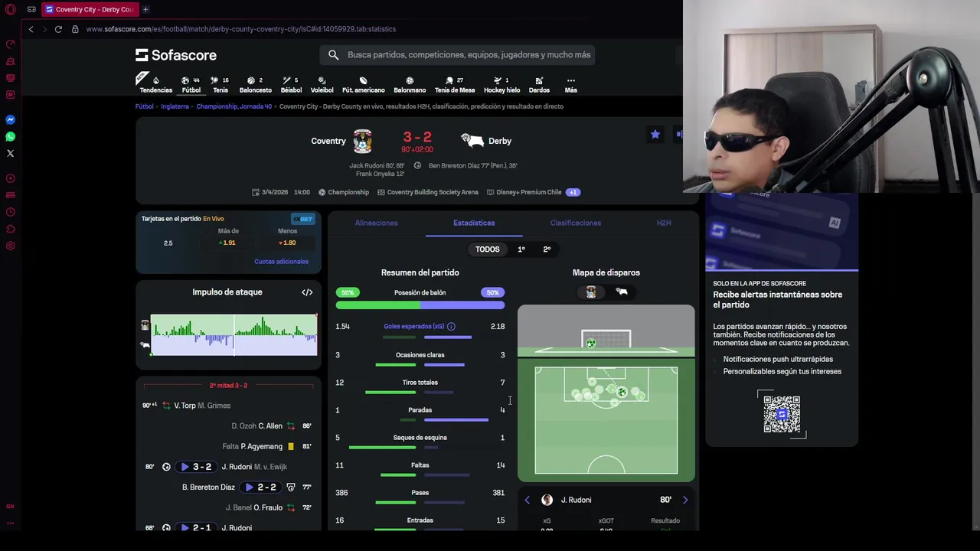Viewport: 980px width, 551px height.
Task: Expand the +1 TV channels badge
Action: tap(573, 192)
